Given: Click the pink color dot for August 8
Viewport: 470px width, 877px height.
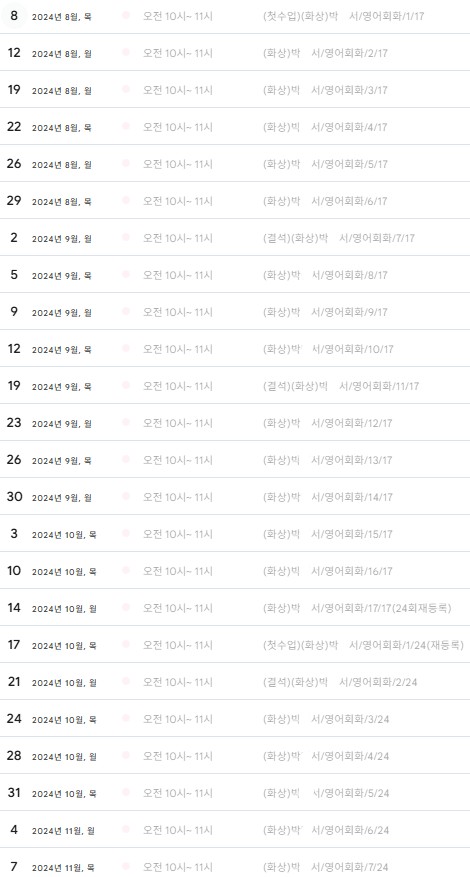Looking at the screenshot, I should (x=126, y=16).
